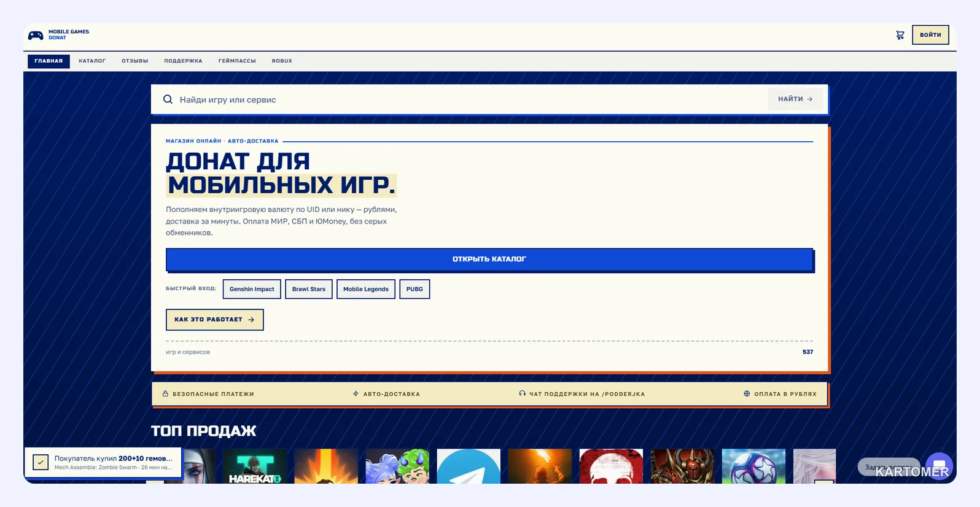Open the ROBUX menu item

click(282, 61)
